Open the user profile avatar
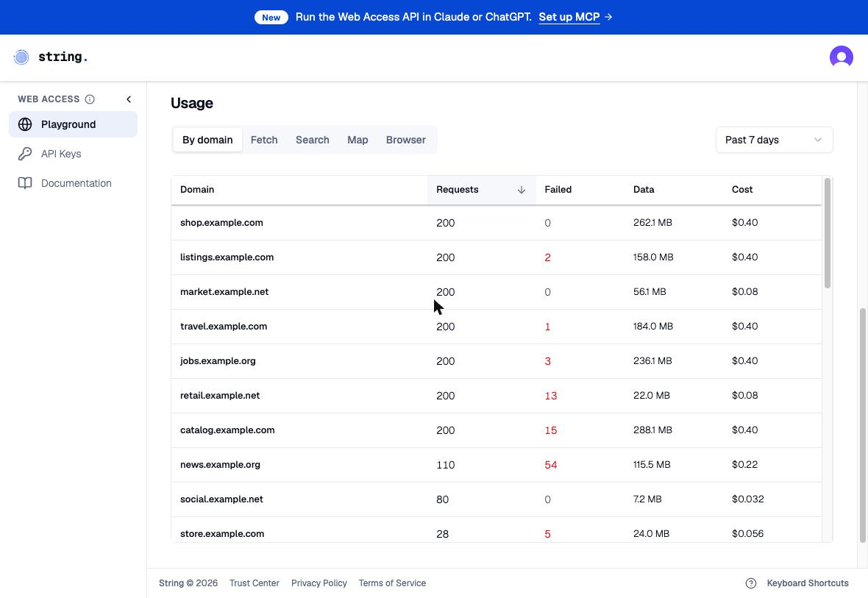This screenshot has width=868, height=598. [x=841, y=57]
